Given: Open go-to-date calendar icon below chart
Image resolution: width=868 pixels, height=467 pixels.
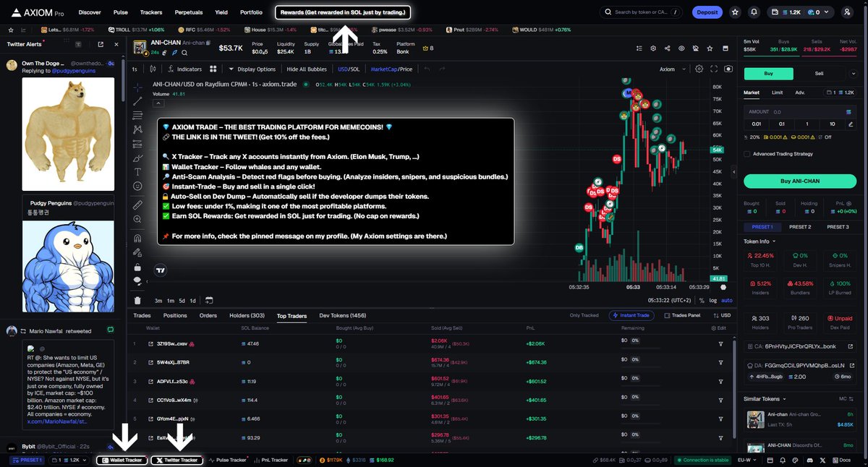Looking at the screenshot, I should tap(209, 300).
